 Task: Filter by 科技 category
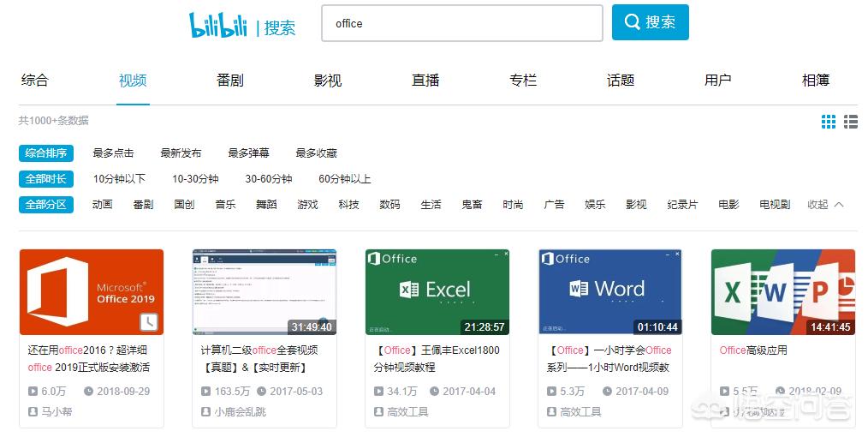(348, 205)
